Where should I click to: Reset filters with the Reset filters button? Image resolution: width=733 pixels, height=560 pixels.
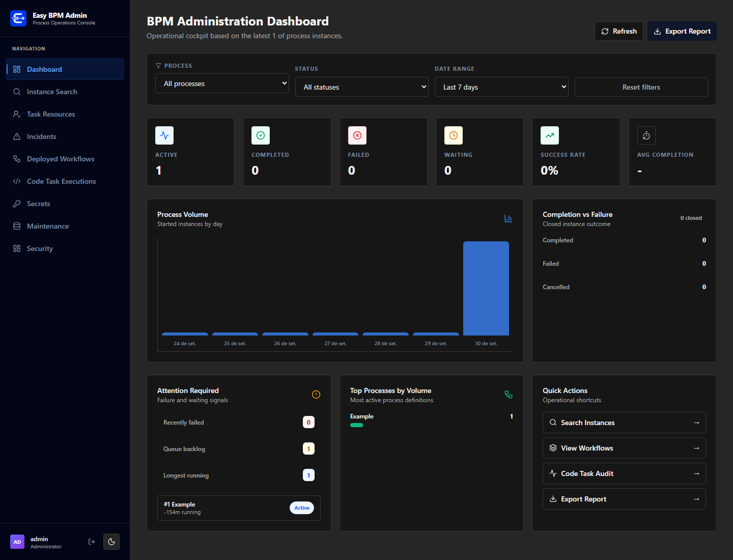[x=641, y=87]
